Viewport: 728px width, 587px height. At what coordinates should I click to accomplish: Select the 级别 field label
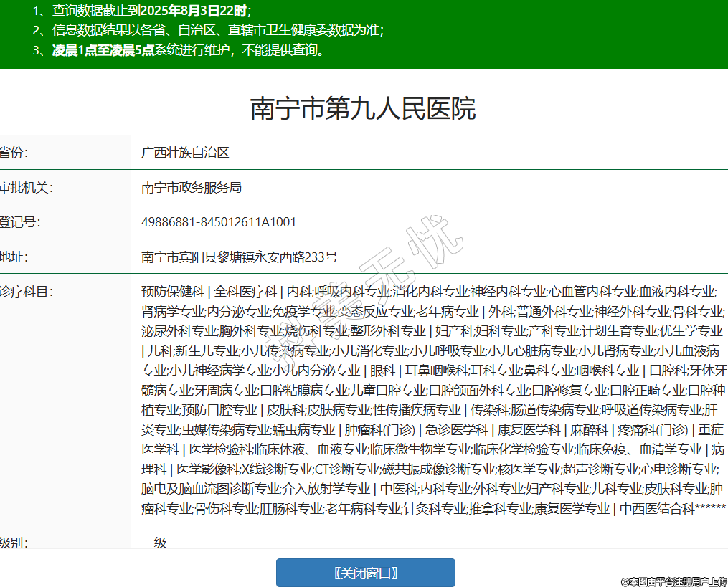click(13, 543)
